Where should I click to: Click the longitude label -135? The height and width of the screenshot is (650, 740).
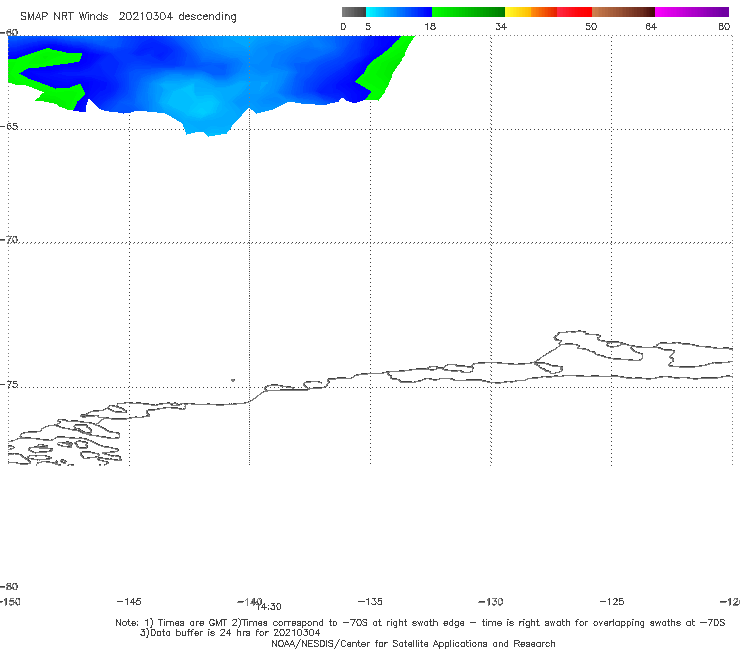(370, 601)
